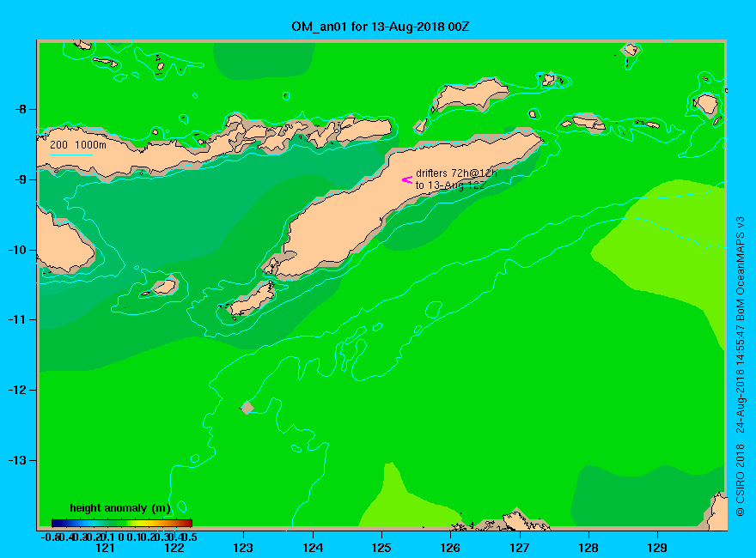Screen dimensions: 756x558
Task: Click the small diamond-shaped reef near 123E 12S
Action: [247, 407]
